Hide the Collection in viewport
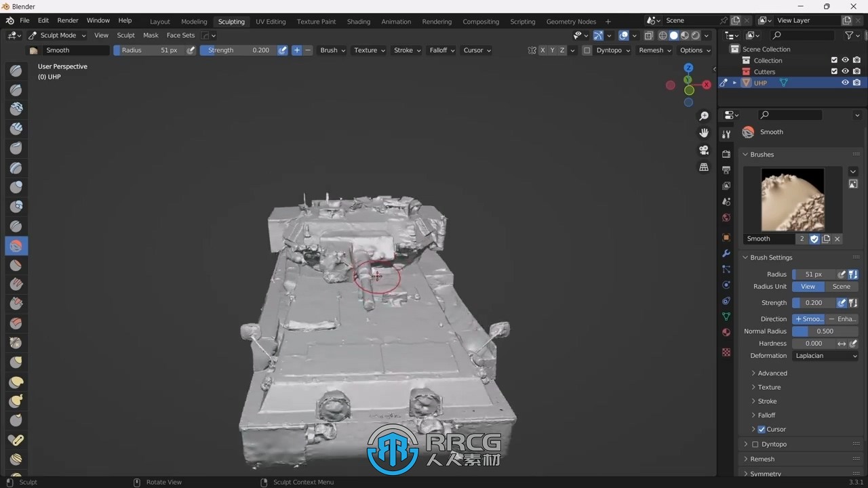Viewport: 868px width, 488px height. [x=846, y=60]
